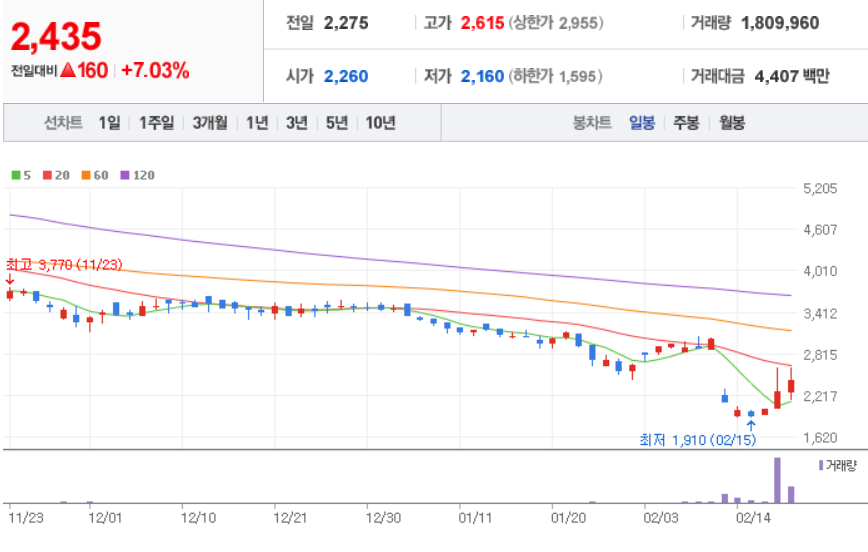
Task: Click the 최저 1,910 (02/15) marker
Action: tap(698, 440)
